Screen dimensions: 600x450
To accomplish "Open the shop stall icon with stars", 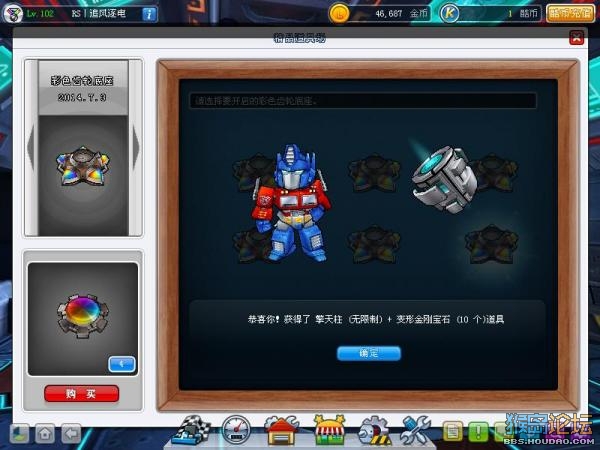I will point(329,430).
